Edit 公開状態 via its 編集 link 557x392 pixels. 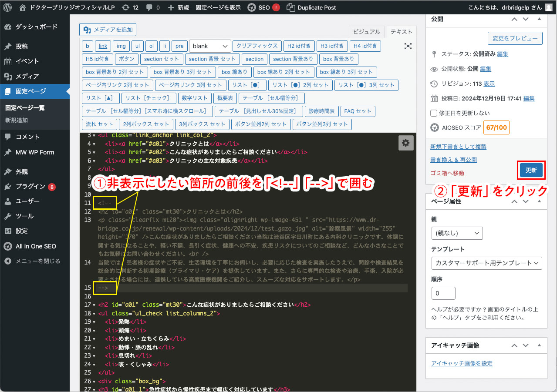coord(486,69)
